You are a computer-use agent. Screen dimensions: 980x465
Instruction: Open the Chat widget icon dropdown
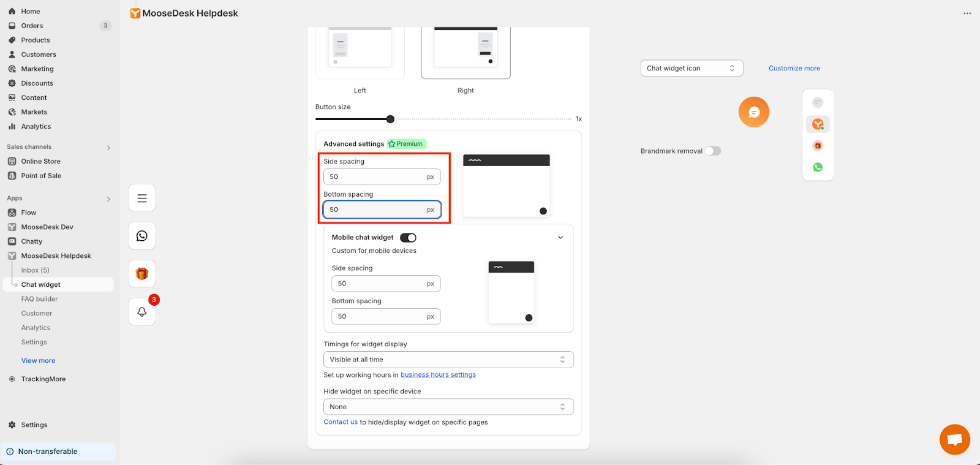pos(692,68)
